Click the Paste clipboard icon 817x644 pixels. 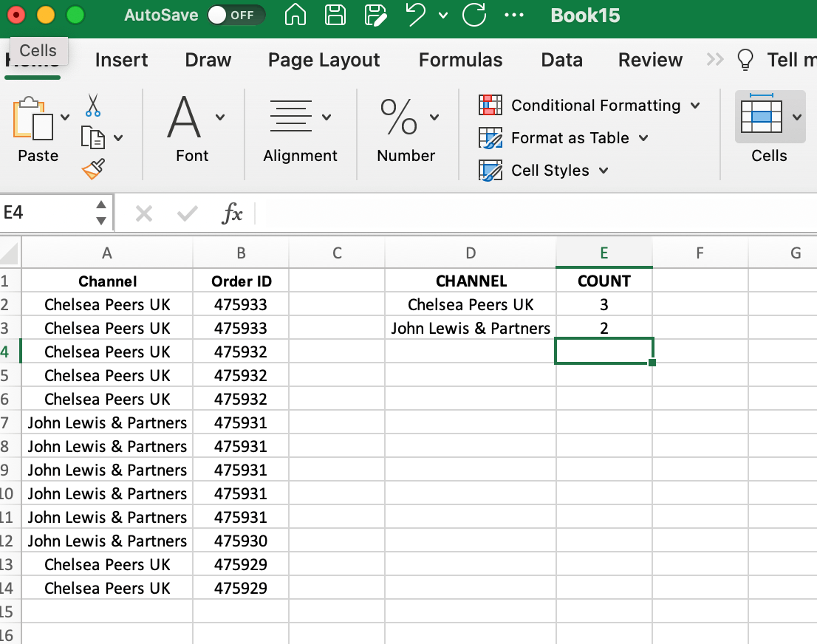[33, 119]
